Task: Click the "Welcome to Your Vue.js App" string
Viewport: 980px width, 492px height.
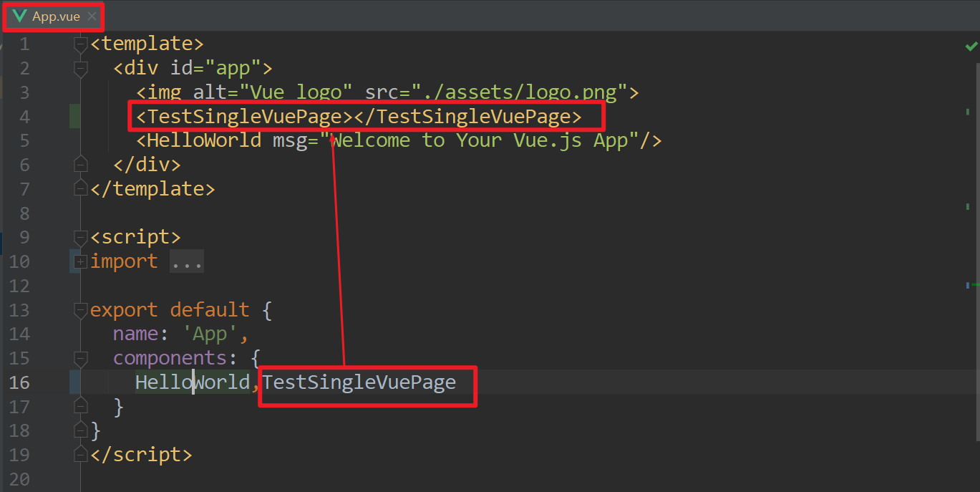Action: 479,140
